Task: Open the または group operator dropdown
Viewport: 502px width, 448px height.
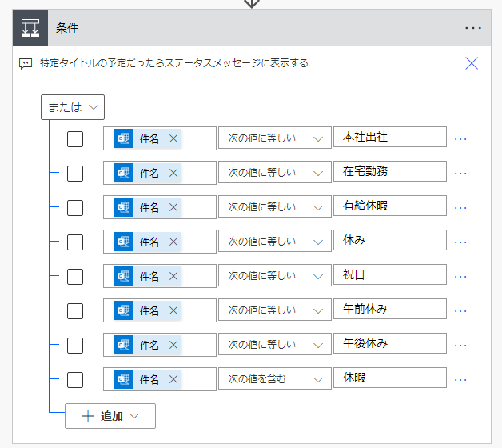Action: (73, 107)
